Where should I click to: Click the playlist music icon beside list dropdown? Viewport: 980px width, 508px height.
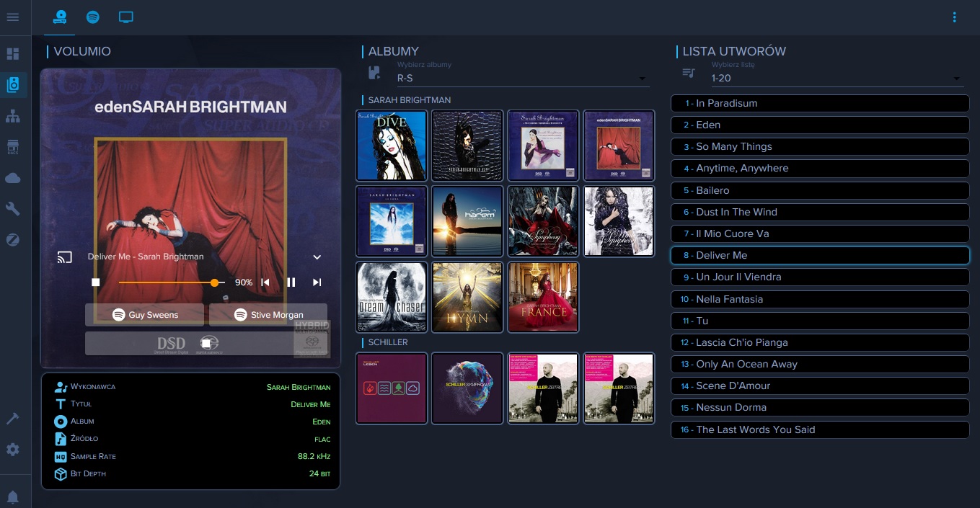[x=689, y=73]
